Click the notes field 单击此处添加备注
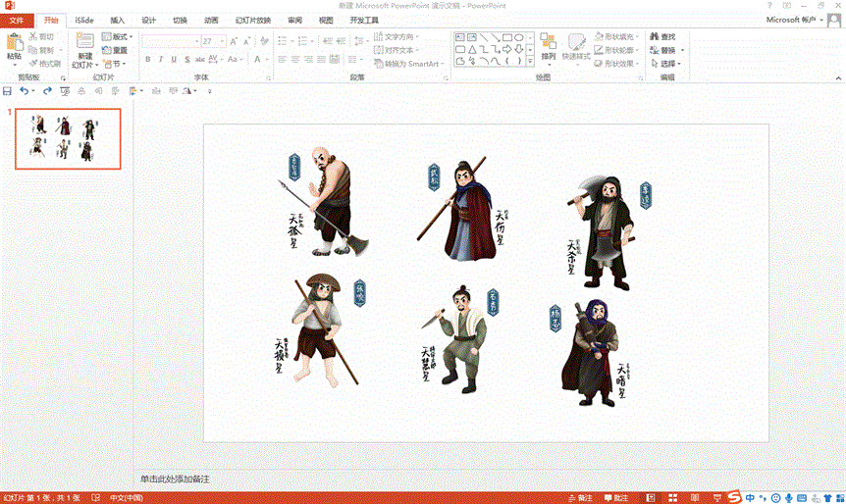The height and width of the screenshot is (504, 846). 175,479
